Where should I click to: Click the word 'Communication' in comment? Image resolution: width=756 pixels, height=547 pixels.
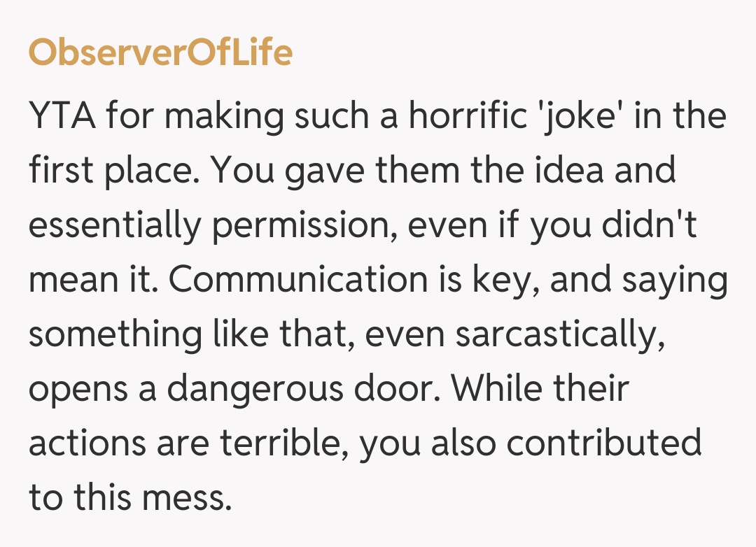coord(297,280)
